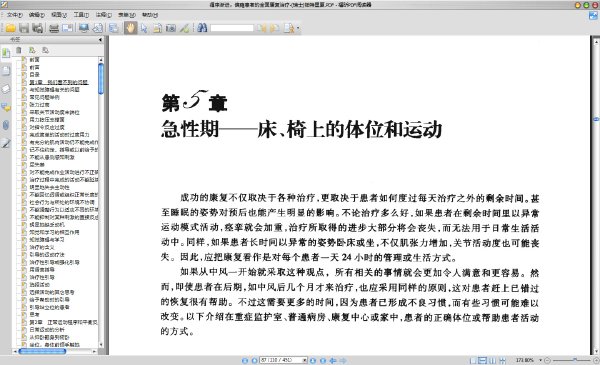Select the text selection tool icon
This screenshot has width=600, height=365.
pyautogui.click(x=157, y=28)
